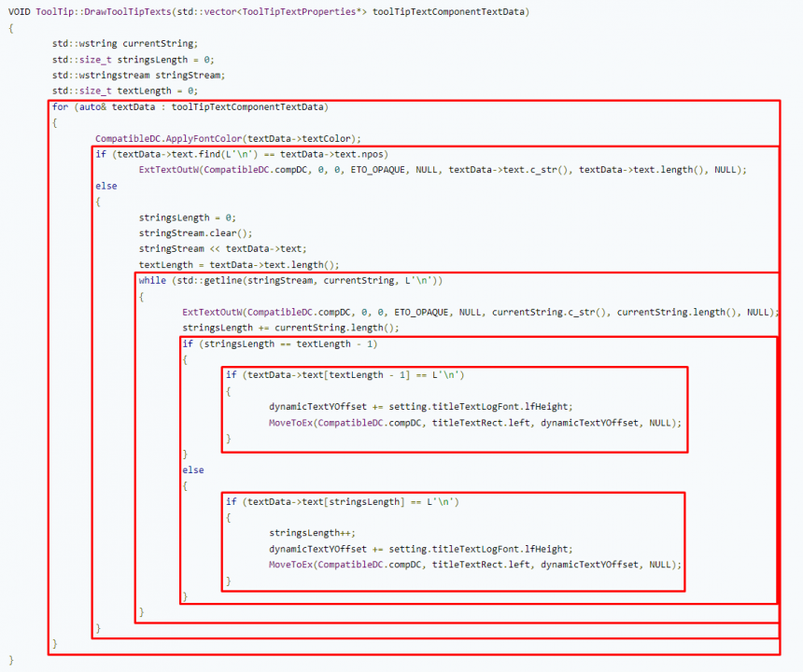803x672 pixels.
Task: Click the VOID return type keyword
Action: point(20,11)
